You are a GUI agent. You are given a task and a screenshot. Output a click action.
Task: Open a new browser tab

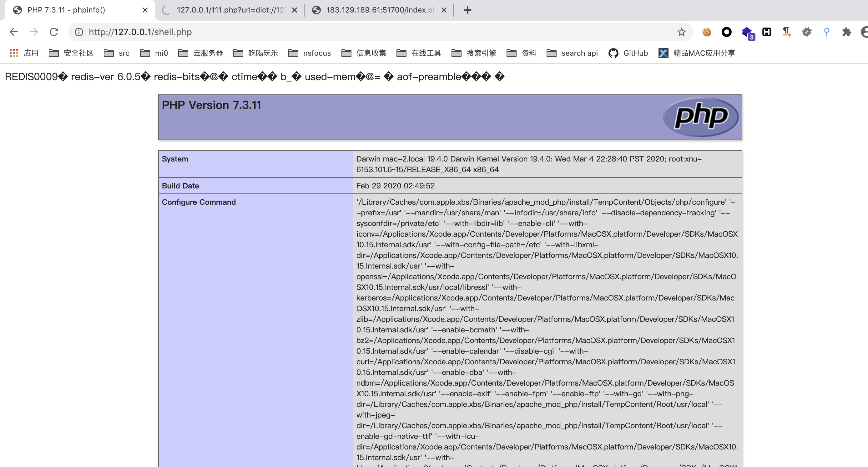point(467,10)
